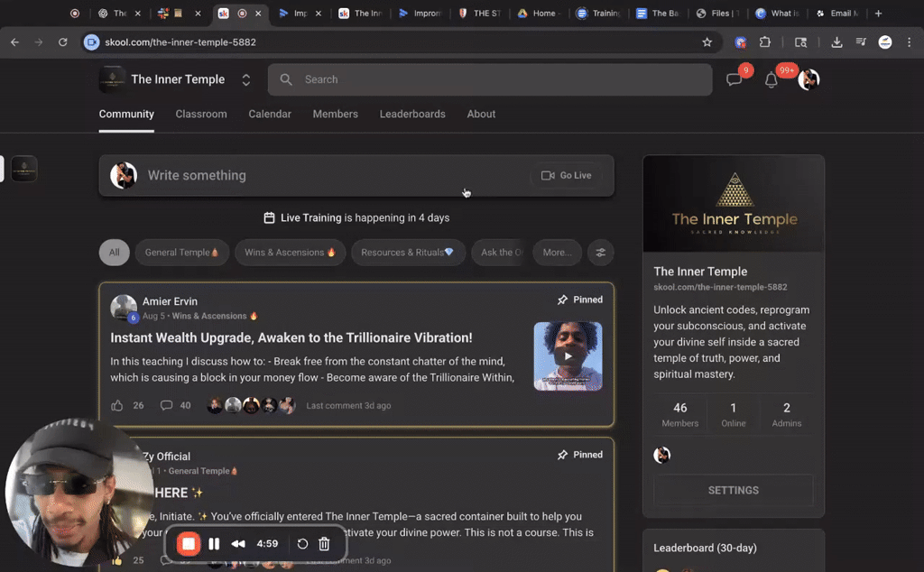Close the active Skool browser tab

(258, 13)
